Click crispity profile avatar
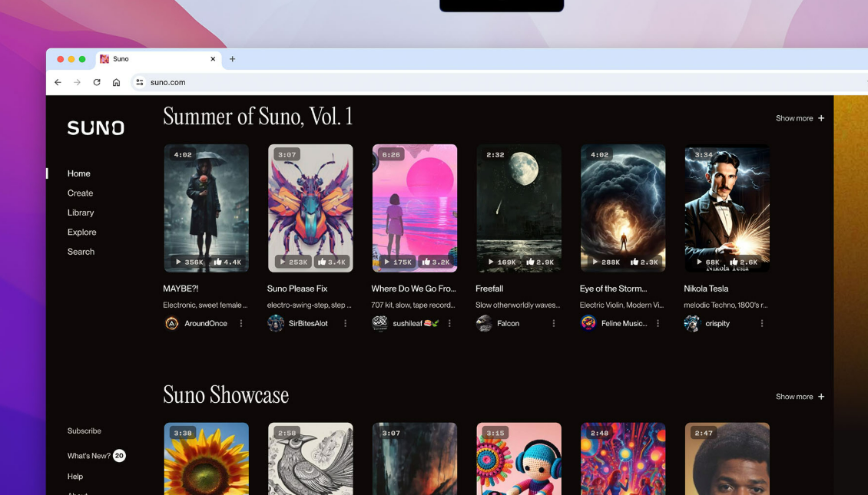The height and width of the screenshot is (495, 868). (x=692, y=324)
